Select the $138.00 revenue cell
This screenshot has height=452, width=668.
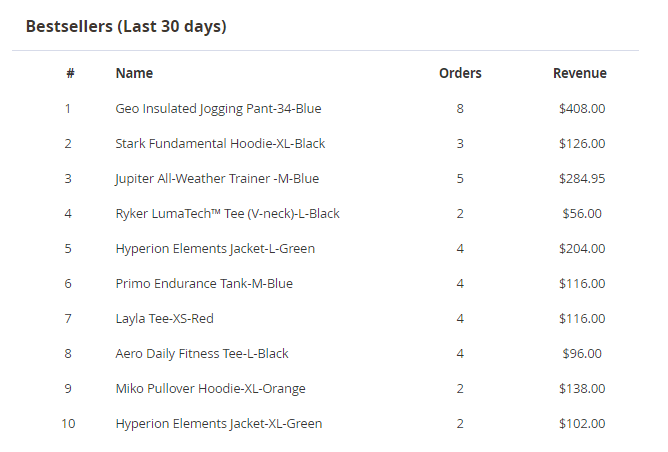pos(582,388)
